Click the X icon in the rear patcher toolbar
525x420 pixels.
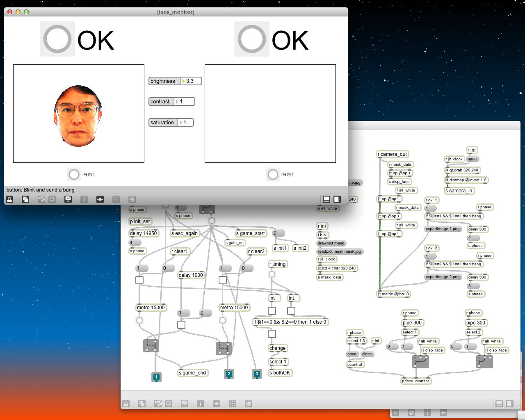coord(169,404)
